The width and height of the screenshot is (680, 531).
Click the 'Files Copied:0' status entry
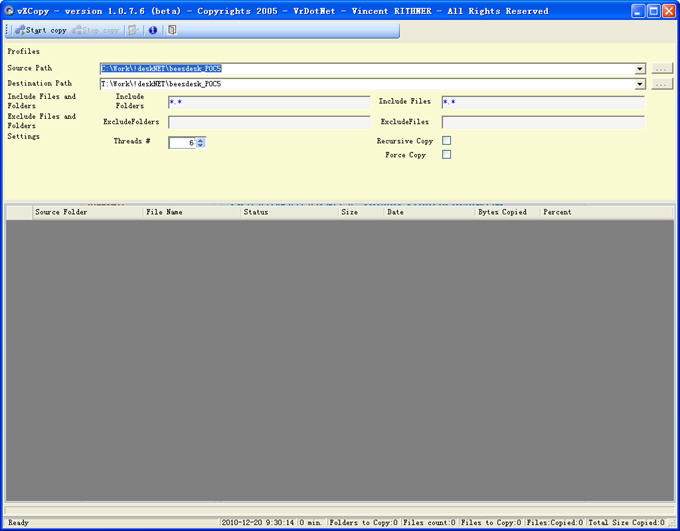click(x=555, y=523)
